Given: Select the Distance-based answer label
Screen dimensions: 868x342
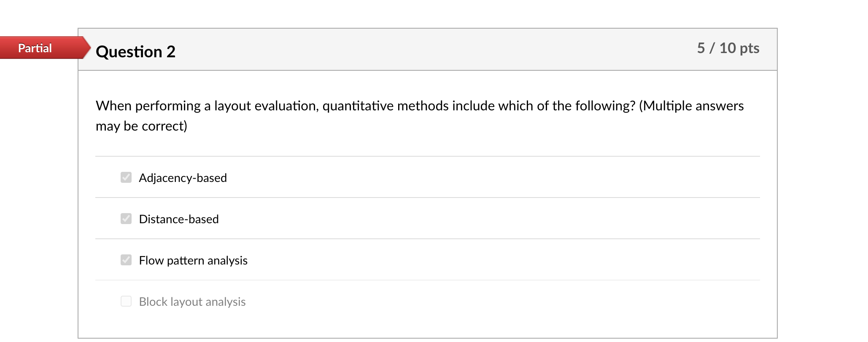Looking at the screenshot, I should [x=178, y=219].
